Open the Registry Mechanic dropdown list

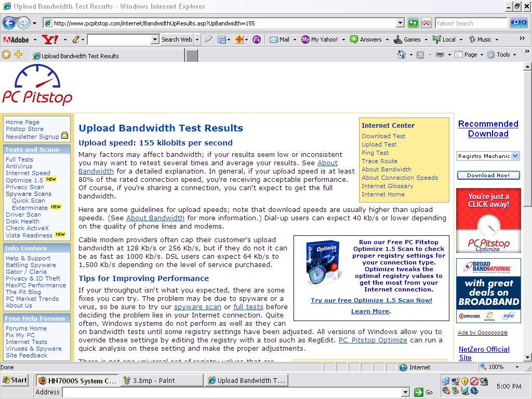point(515,156)
